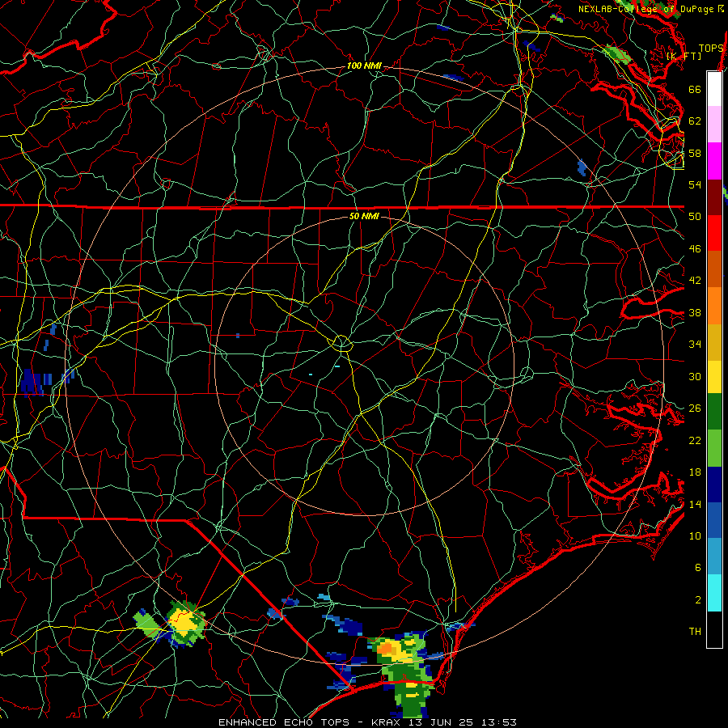
Task: Click the legend value "22"
Action: 695,440
